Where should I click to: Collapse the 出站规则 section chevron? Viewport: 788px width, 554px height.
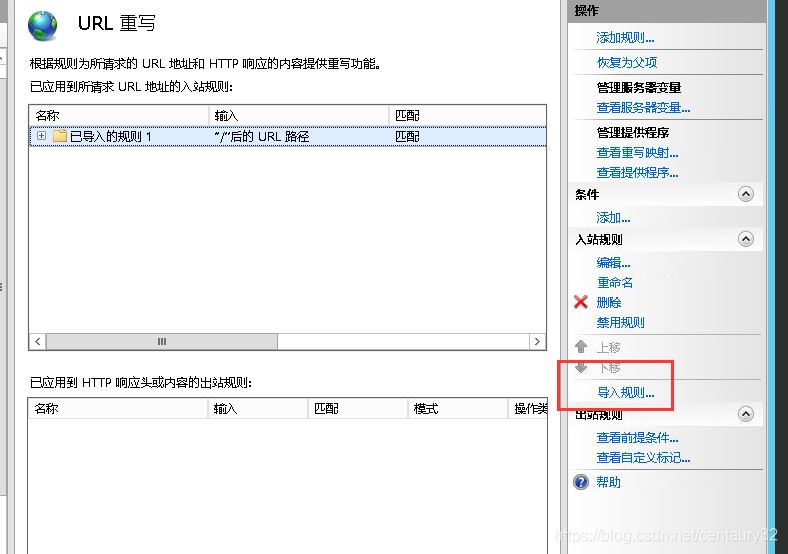click(x=746, y=414)
